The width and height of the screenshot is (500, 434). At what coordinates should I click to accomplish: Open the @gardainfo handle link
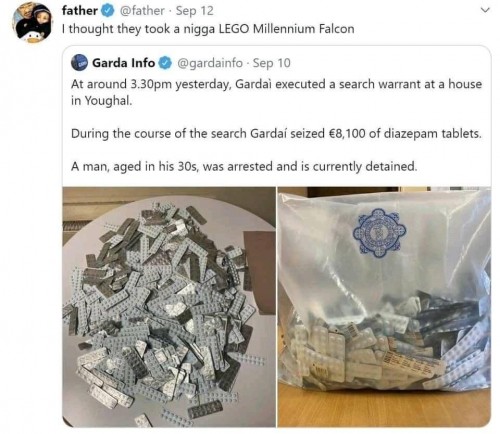210,63
